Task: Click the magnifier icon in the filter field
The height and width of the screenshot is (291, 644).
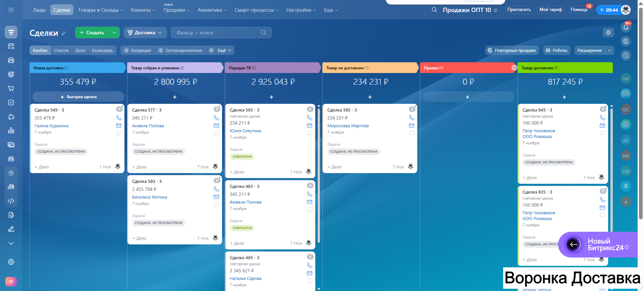Action: 264,32
